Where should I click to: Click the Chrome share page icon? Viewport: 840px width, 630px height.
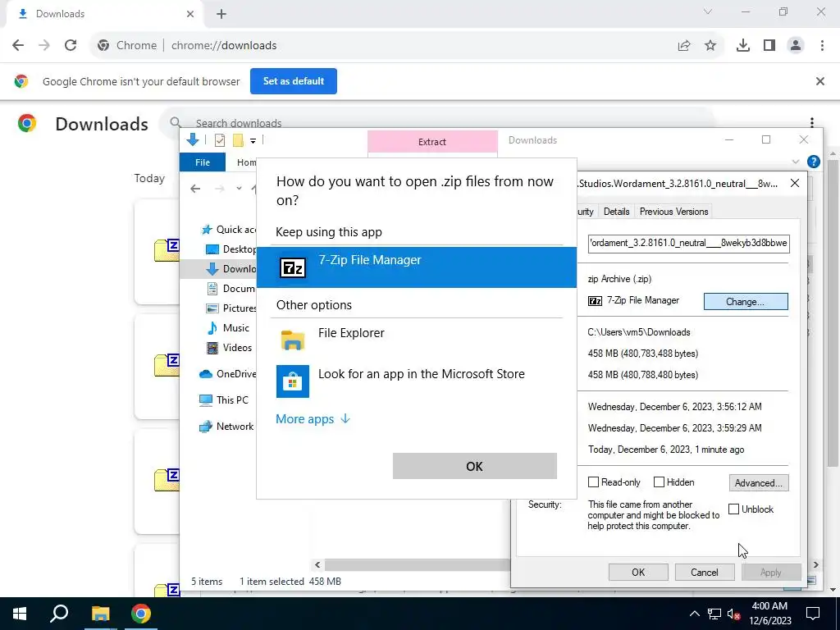click(684, 46)
